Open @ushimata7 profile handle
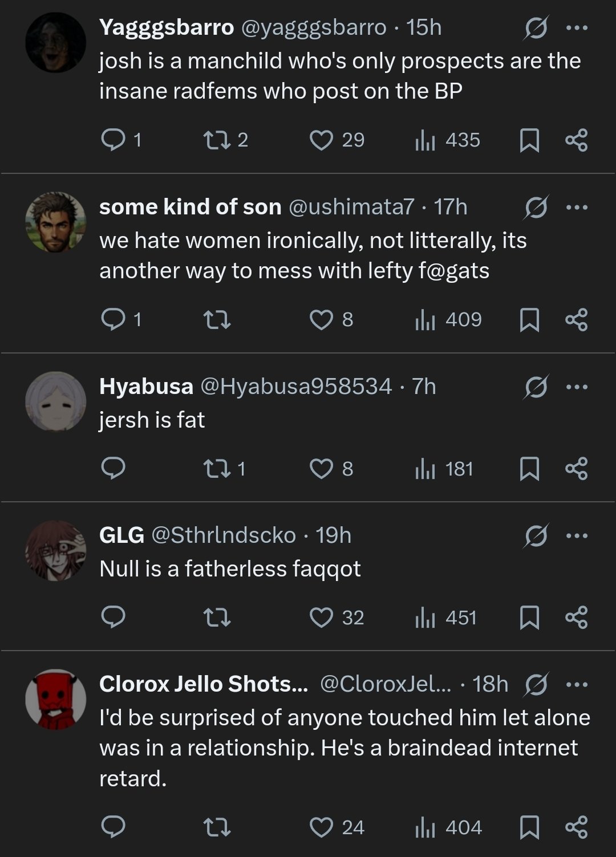Screen dimensions: 616x857 [351, 207]
